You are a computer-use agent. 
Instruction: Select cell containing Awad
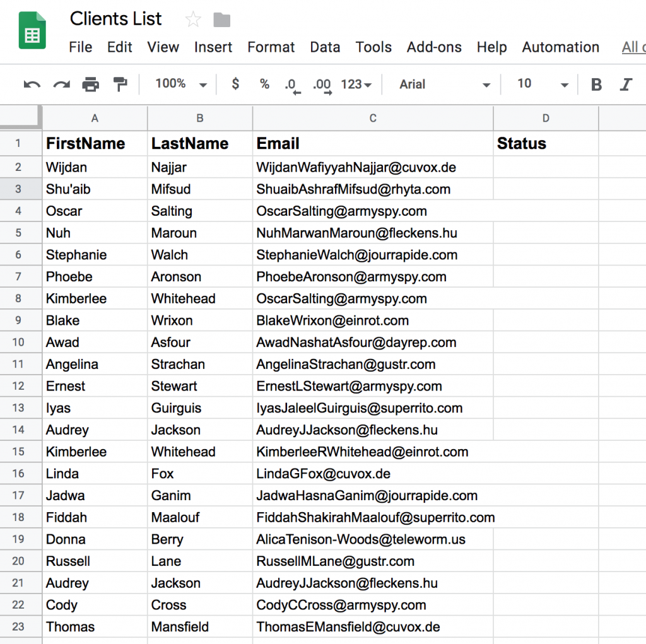(x=95, y=342)
